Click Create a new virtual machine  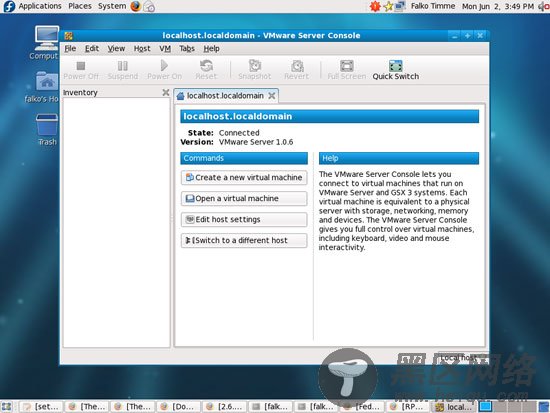244,178
